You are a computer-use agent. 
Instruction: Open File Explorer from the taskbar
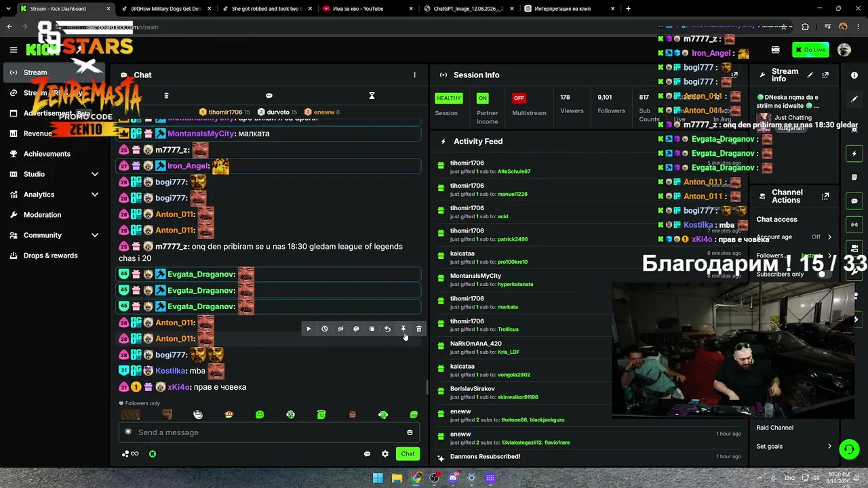coord(397,478)
